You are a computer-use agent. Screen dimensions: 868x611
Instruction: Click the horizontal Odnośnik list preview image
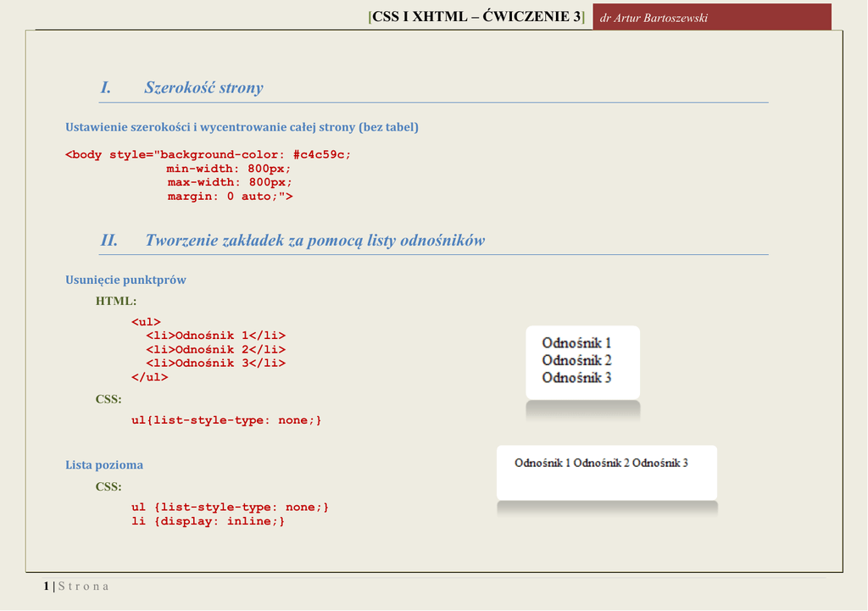[x=606, y=472]
